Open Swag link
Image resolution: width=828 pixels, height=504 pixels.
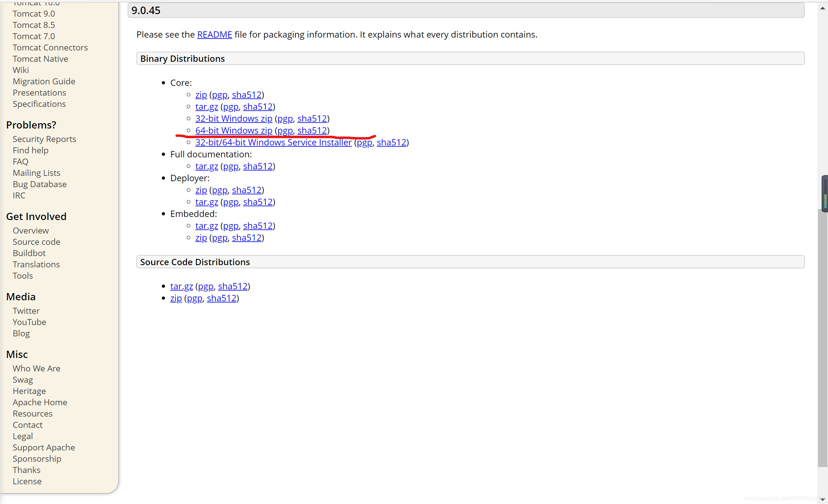pyautogui.click(x=23, y=380)
